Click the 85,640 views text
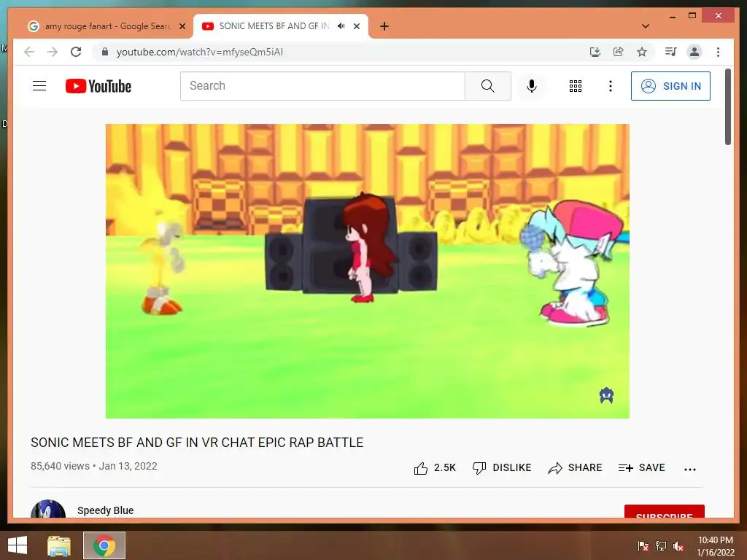 tap(60, 466)
